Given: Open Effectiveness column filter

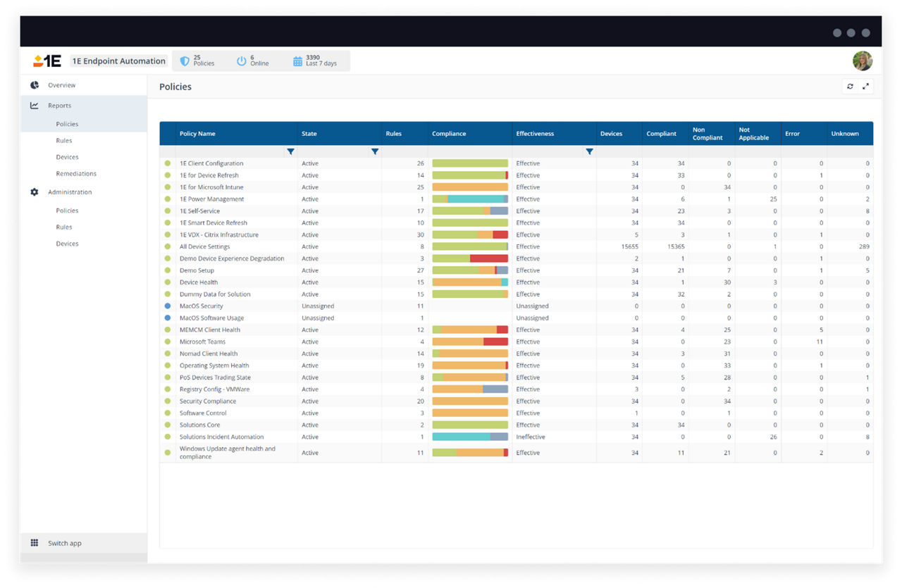Looking at the screenshot, I should click(589, 151).
